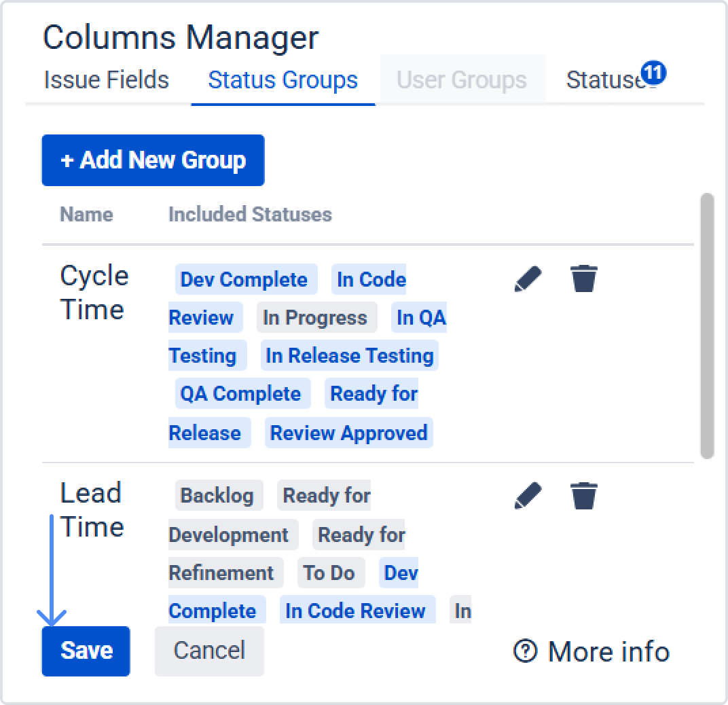This screenshot has height=705, width=728.
Task: Select the Status Groups tab
Action: coord(283,80)
